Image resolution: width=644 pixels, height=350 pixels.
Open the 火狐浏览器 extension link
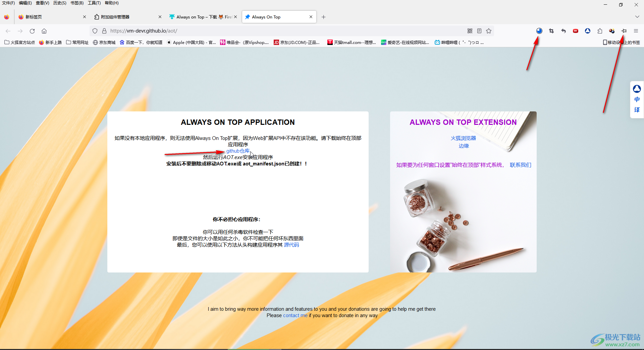pos(463,138)
